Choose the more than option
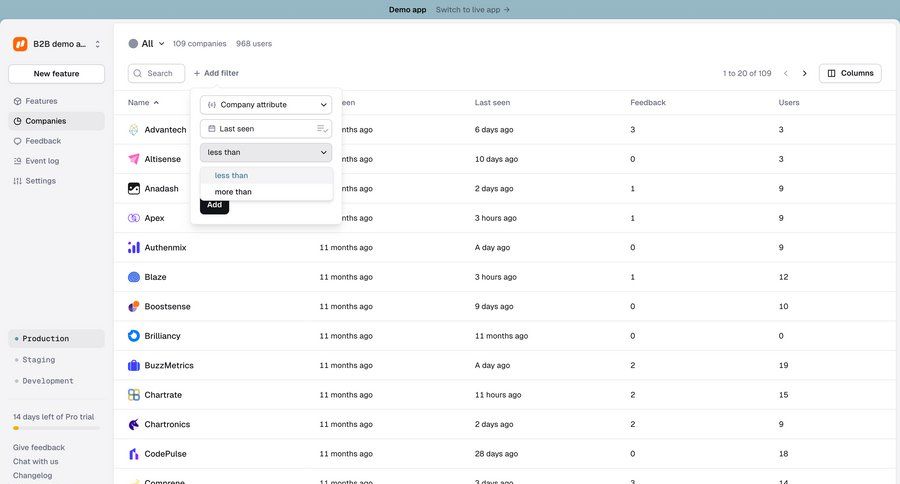 [266, 192]
